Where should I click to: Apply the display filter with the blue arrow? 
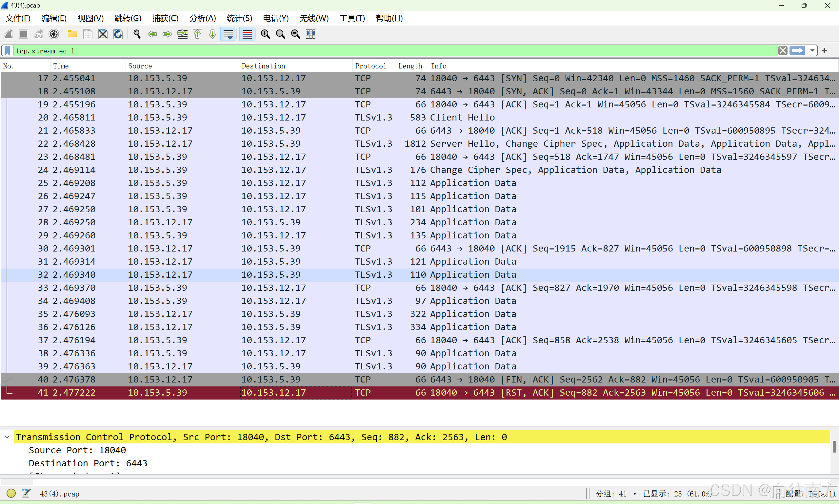tap(798, 50)
